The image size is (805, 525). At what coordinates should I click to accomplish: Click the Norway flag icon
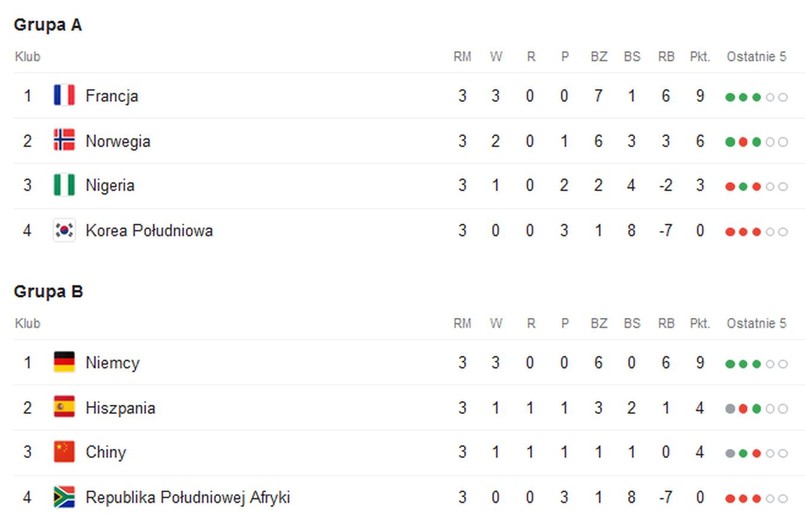coord(64,140)
